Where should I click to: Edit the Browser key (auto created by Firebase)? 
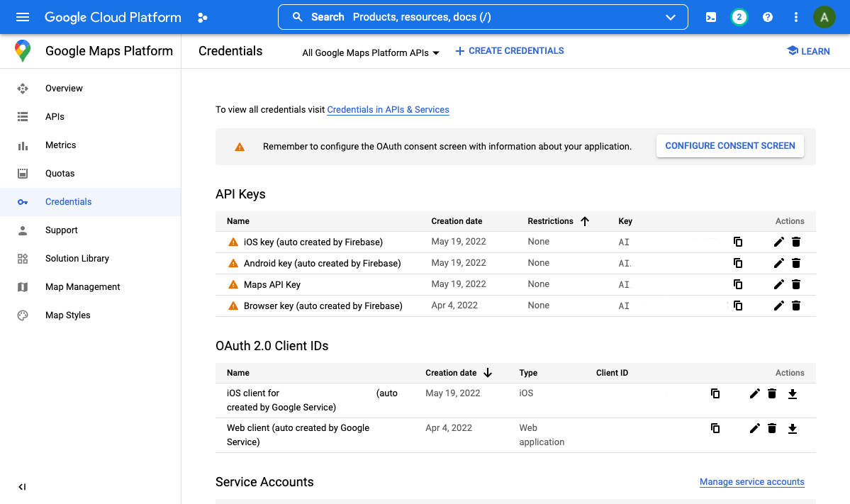[779, 306]
